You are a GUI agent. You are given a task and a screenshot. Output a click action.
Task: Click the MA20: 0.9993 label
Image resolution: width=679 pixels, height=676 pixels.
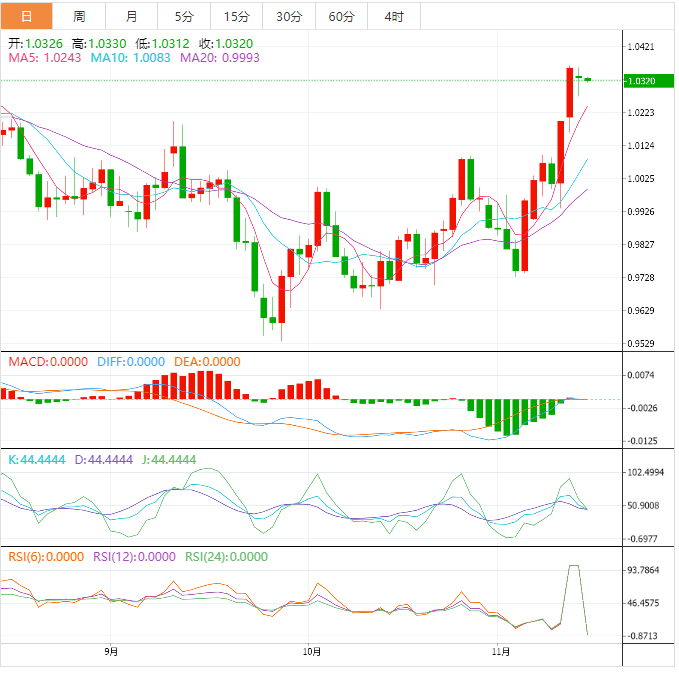(x=220, y=58)
